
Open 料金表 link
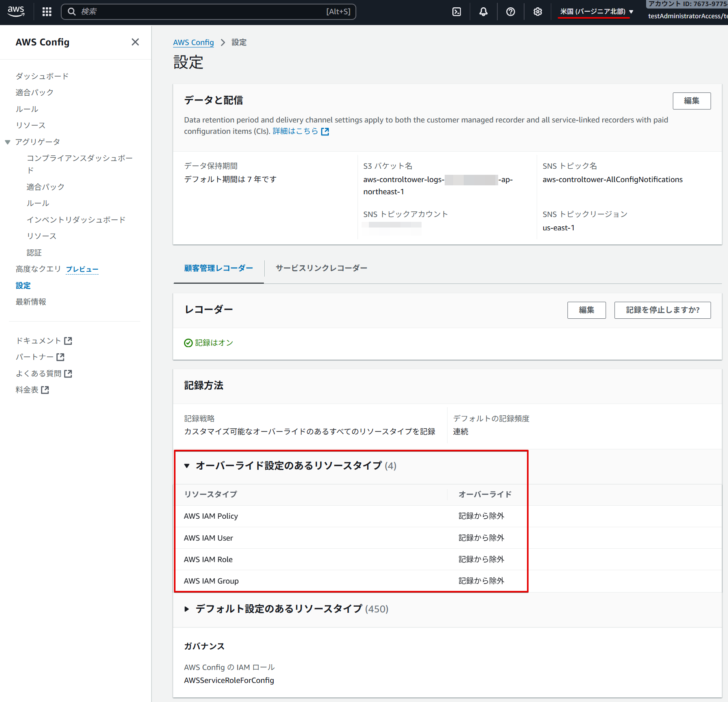27,390
